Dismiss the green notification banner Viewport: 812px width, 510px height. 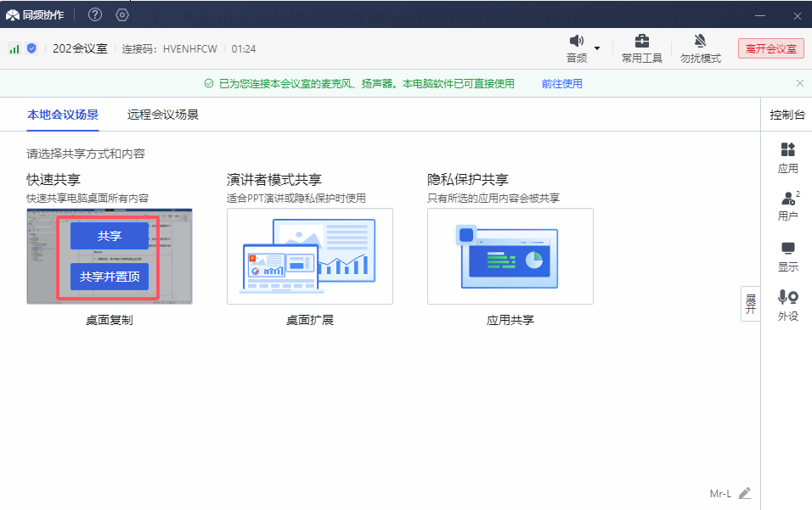799,83
